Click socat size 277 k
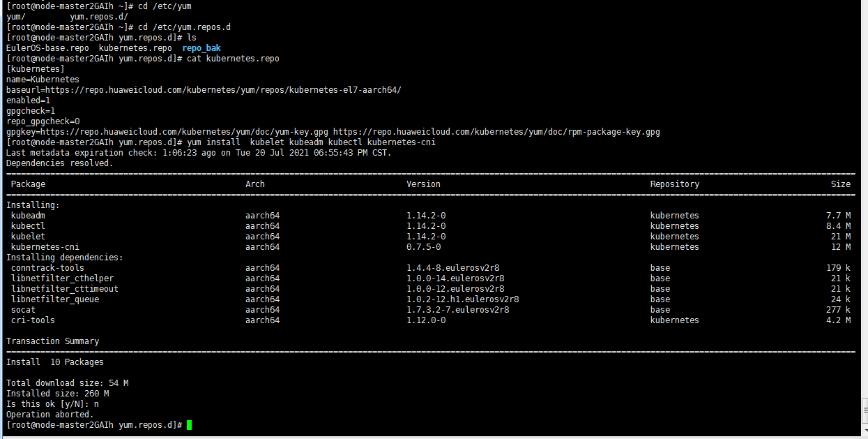The image size is (868, 439). (x=838, y=310)
